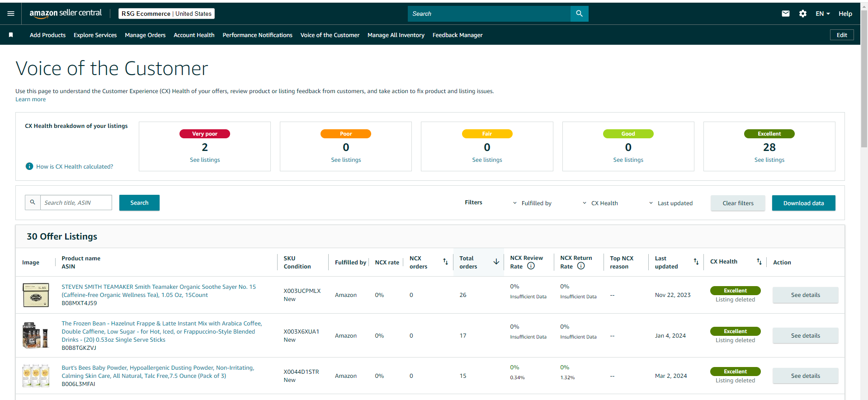The image size is (868, 400).
Task: See details for Steven Smith Teamaker listing
Action: pos(805,295)
